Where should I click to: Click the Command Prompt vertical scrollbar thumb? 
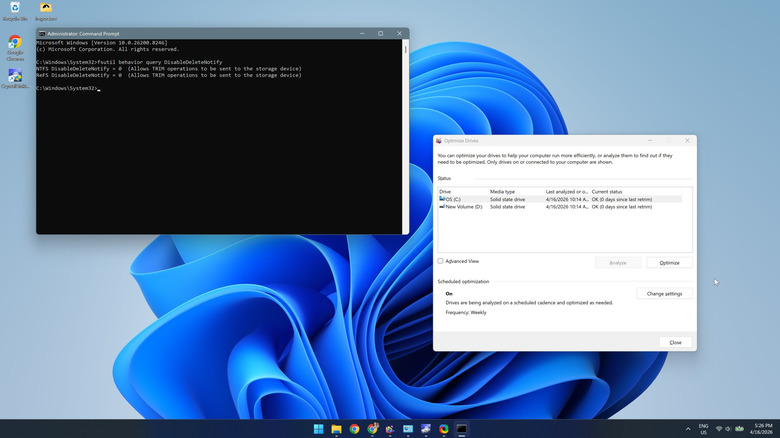405,50
